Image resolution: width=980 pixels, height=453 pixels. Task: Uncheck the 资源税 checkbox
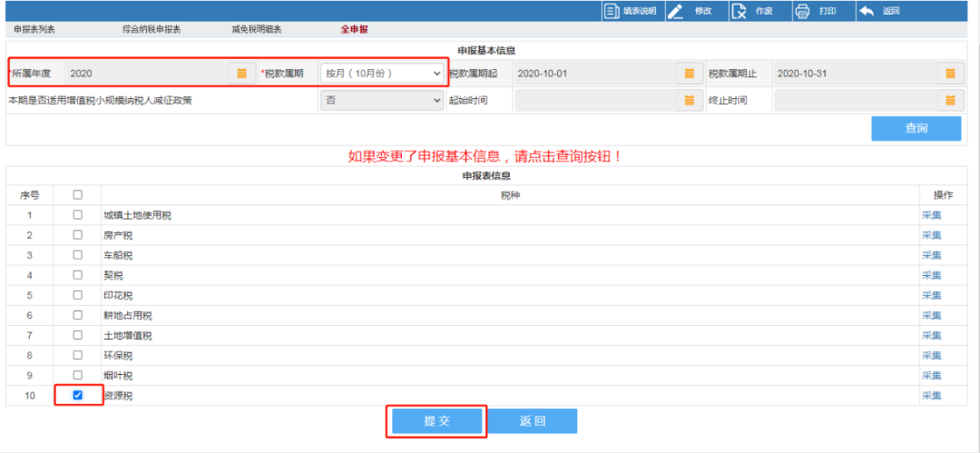tap(77, 395)
